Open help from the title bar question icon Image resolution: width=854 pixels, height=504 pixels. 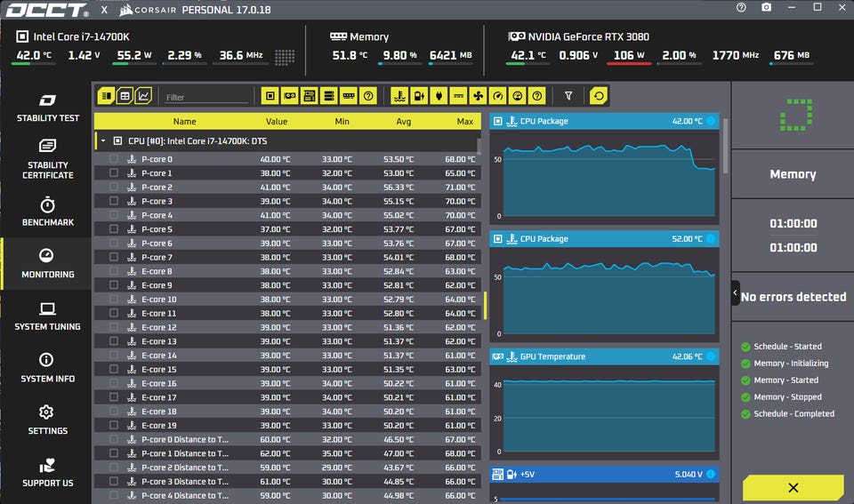[741, 8]
